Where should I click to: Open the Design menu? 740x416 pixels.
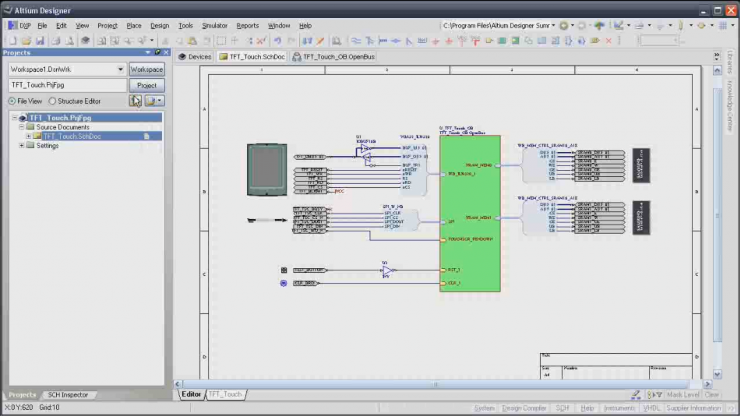(x=160, y=25)
